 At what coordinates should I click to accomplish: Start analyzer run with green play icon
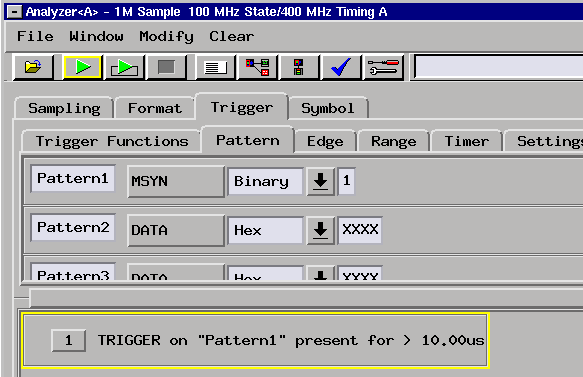[x=82, y=67]
